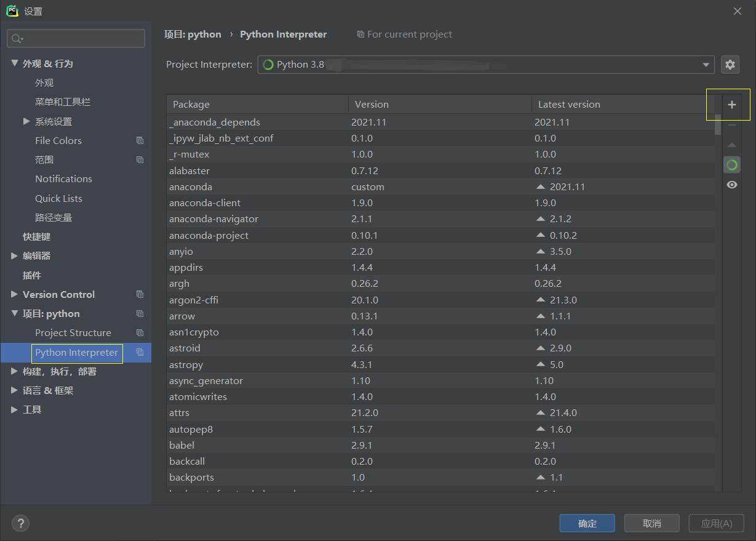Click version 21.2.0 of attrs
The image size is (756, 541).
pyautogui.click(x=365, y=413)
